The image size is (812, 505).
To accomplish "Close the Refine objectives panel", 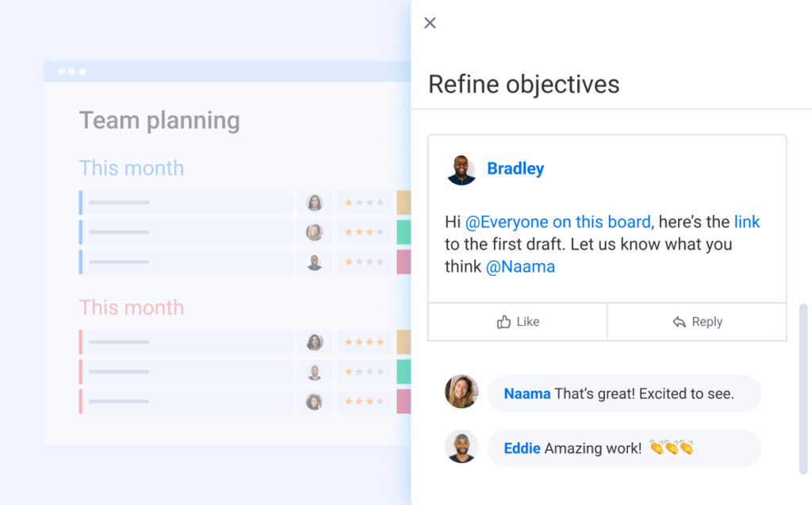I will pyautogui.click(x=430, y=23).
